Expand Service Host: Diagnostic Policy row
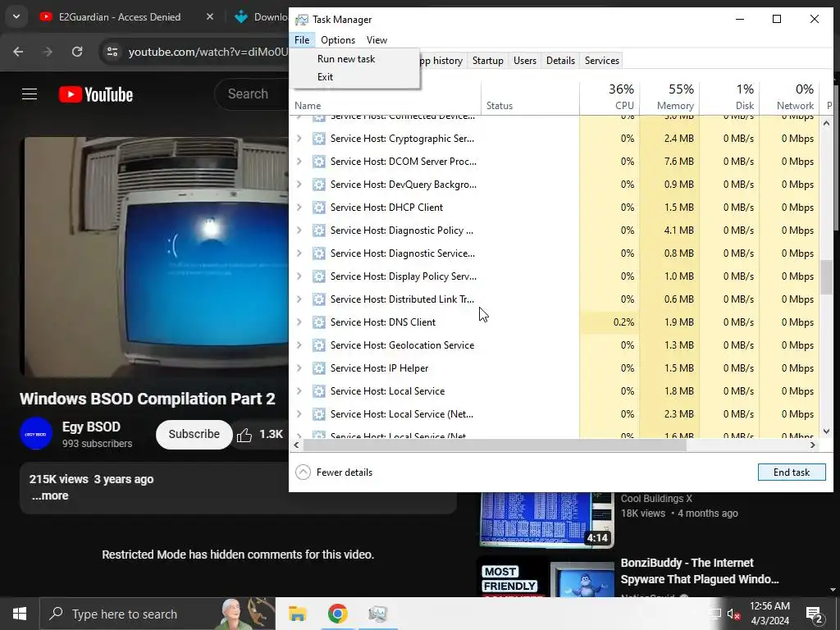Image resolution: width=840 pixels, height=630 pixels. pyautogui.click(x=299, y=231)
